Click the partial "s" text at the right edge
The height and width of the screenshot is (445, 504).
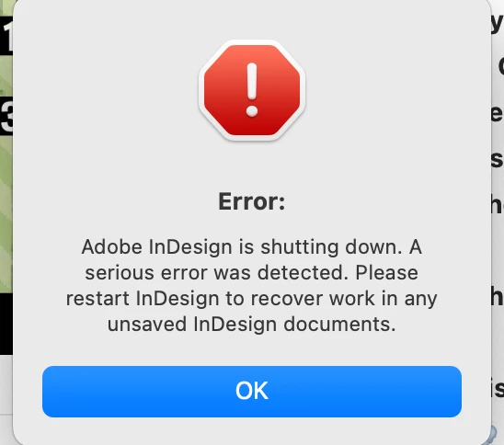pos(497,160)
